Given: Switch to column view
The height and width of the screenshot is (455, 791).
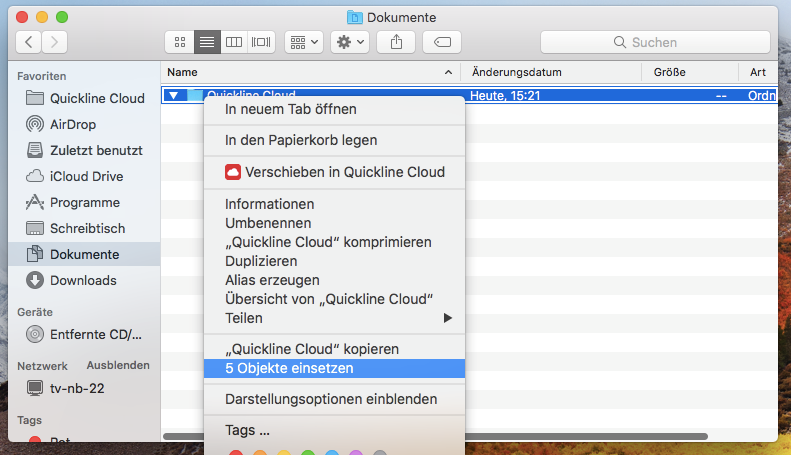Looking at the screenshot, I should pyautogui.click(x=234, y=42).
